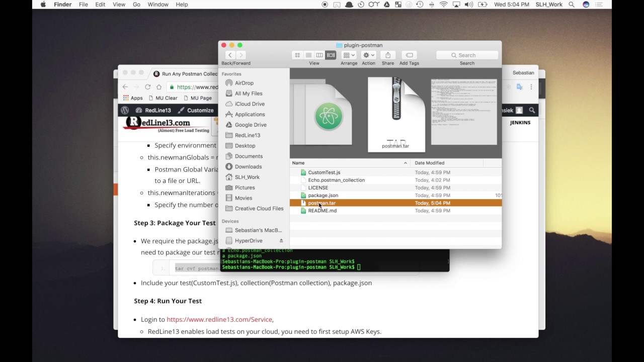Open Creative Cloud Files in sidebar
644x362 pixels.
[x=259, y=209]
